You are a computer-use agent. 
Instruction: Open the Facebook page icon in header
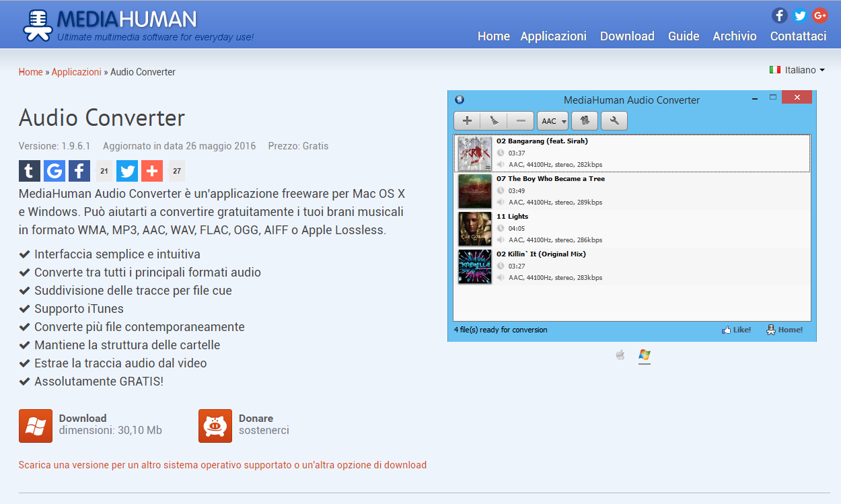780,15
